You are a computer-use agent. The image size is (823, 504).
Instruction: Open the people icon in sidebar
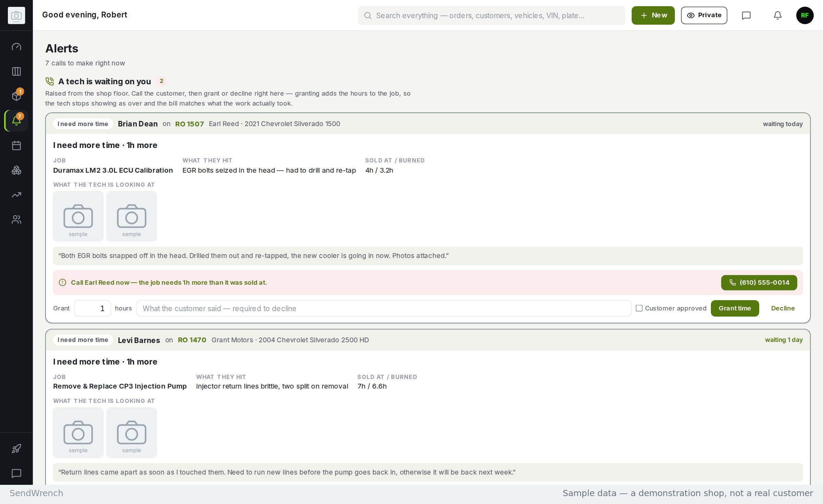16,219
